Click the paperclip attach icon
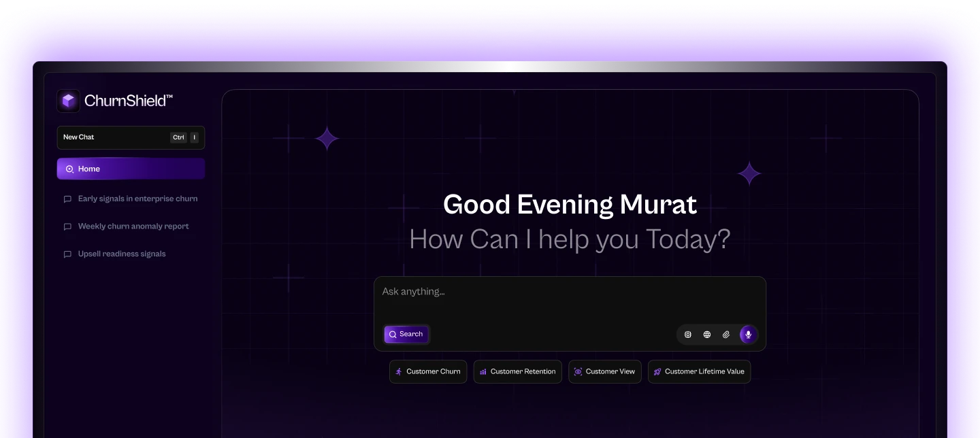980x438 pixels. 726,335
